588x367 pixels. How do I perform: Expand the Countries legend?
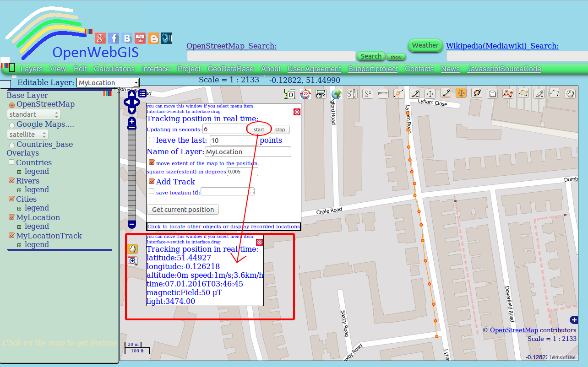[19, 172]
